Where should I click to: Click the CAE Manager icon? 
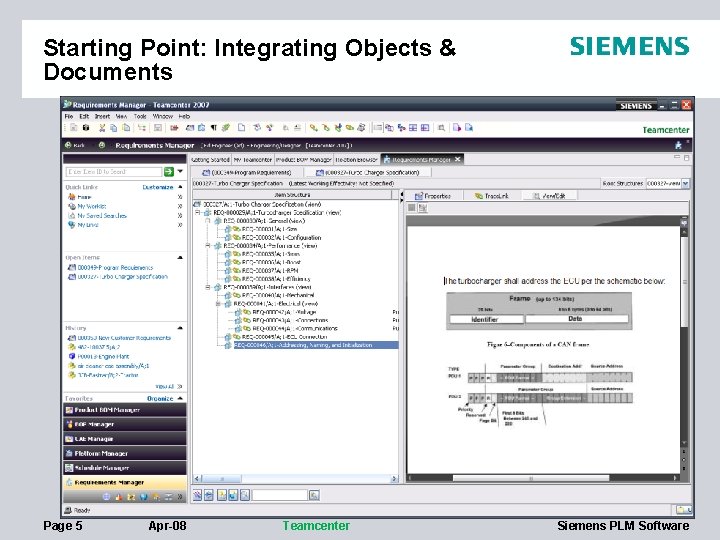[69, 439]
